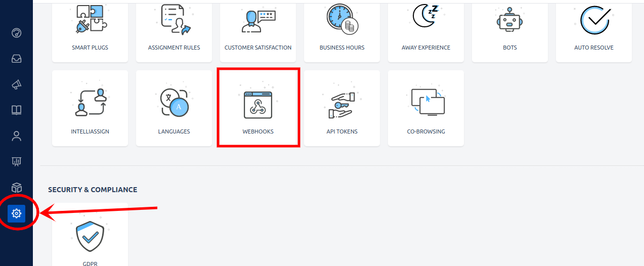This screenshot has width=644, height=266.
Task: Click the settings gear in sidebar
Action: pos(16,214)
